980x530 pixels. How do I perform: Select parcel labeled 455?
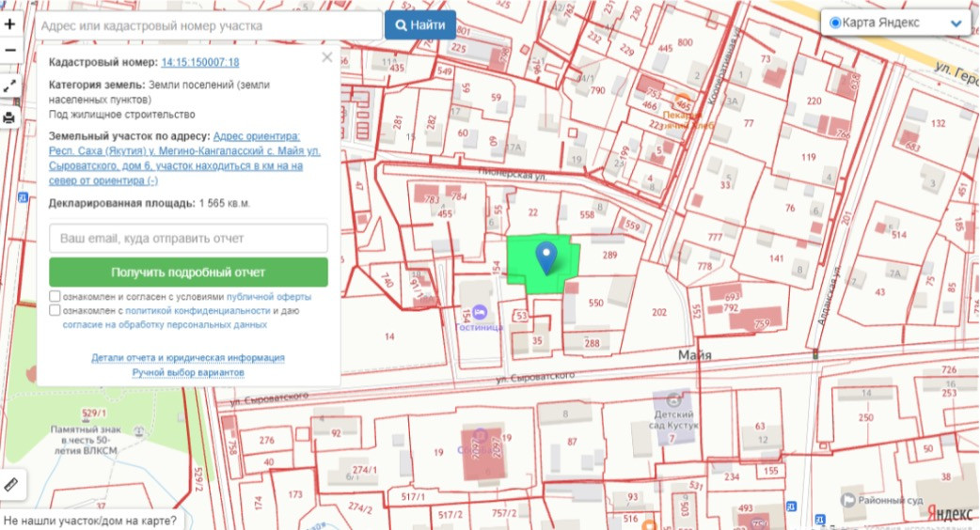[444, 214]
